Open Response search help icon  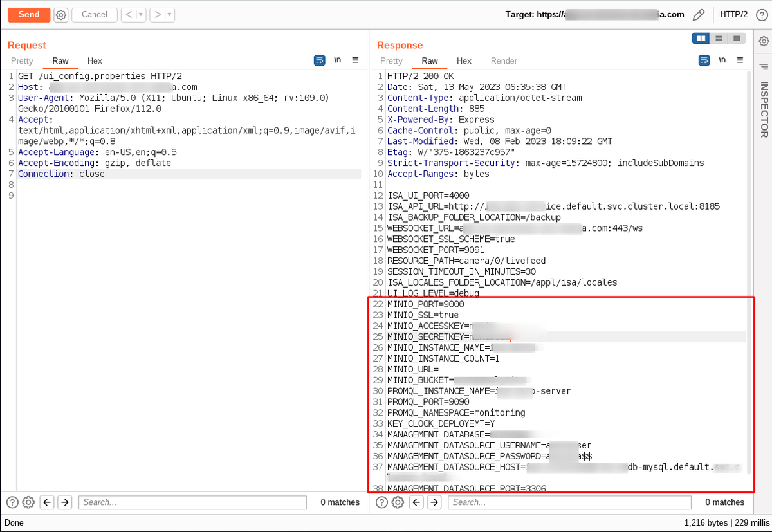[381, 502]
